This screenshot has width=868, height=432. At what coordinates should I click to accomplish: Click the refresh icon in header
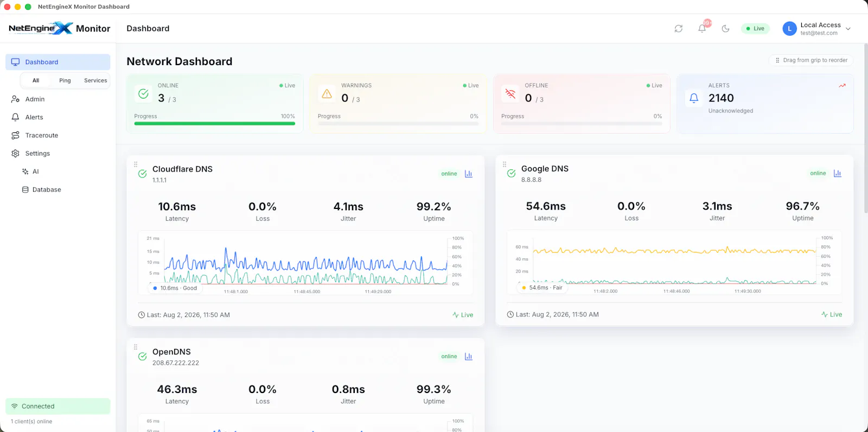(x=678, y=29)
